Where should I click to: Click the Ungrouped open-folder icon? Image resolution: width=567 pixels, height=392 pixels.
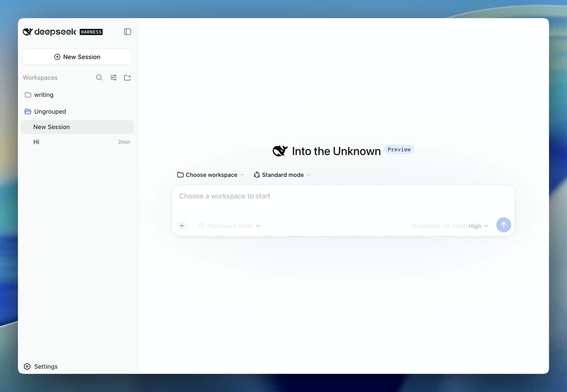[x=28, y=111]
